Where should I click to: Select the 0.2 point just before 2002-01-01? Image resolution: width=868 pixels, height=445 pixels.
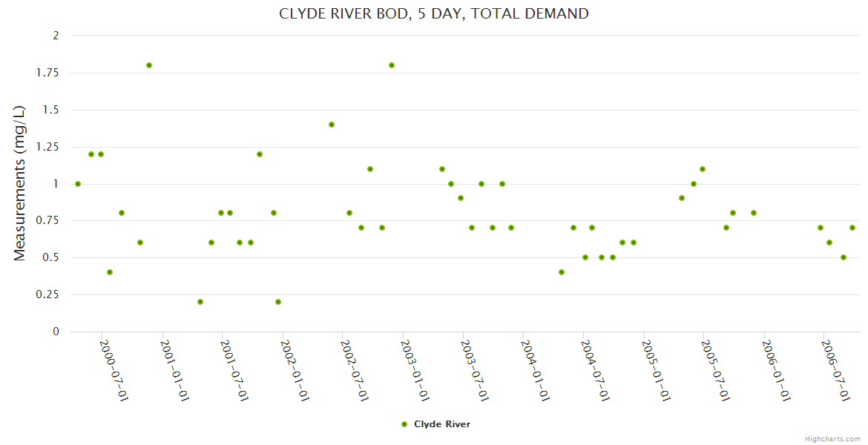point(278,302)
